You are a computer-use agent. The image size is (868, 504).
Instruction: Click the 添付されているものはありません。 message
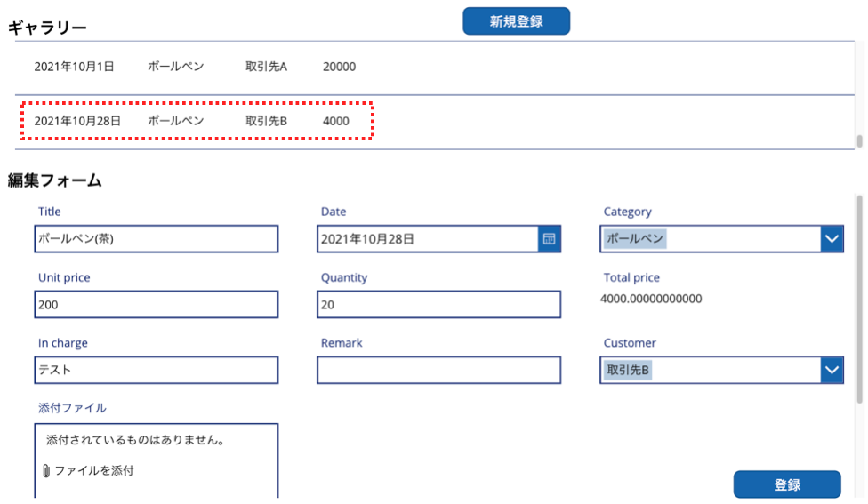[x=135, y=440]
